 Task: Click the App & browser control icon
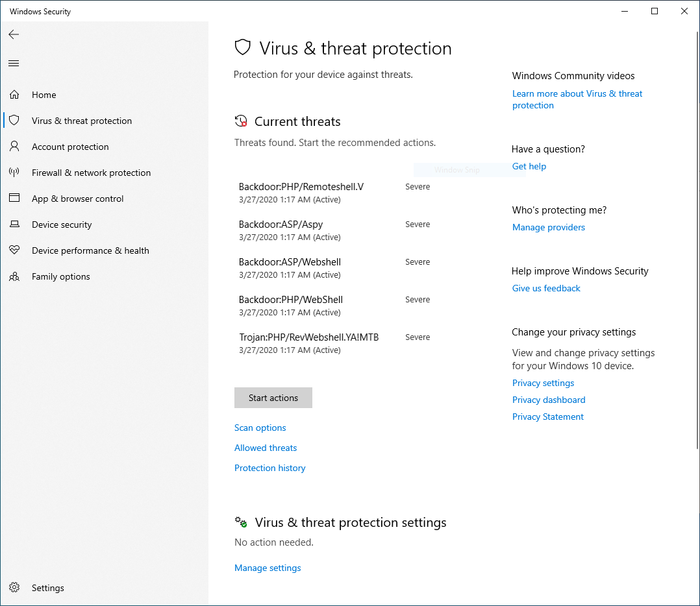point(14,199)
